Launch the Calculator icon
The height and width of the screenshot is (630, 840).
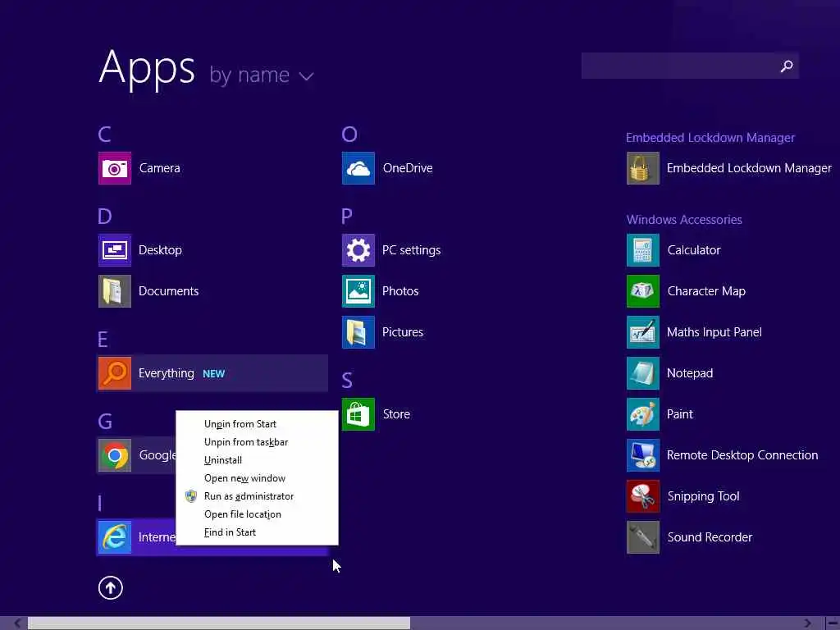[x=643, y=250]
